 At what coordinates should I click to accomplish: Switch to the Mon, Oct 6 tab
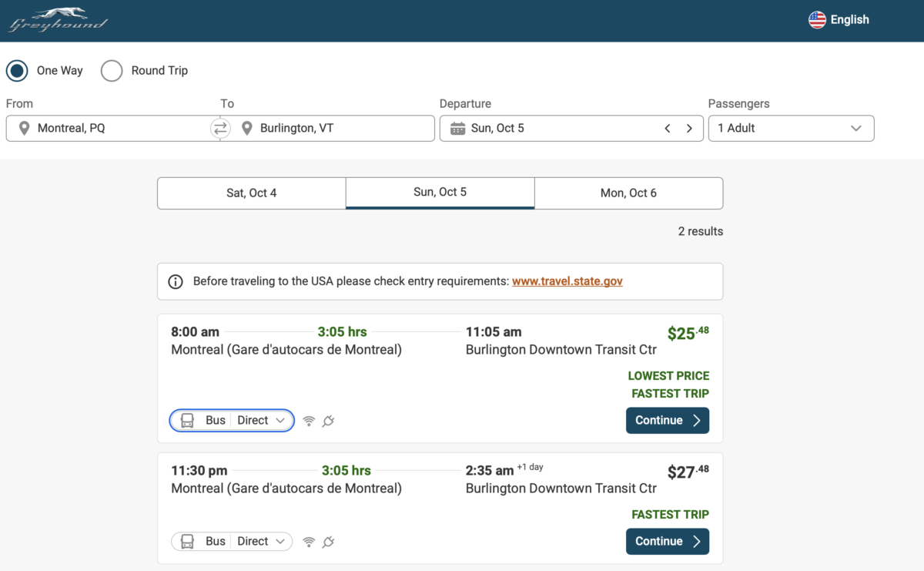[x=628, y=193]
